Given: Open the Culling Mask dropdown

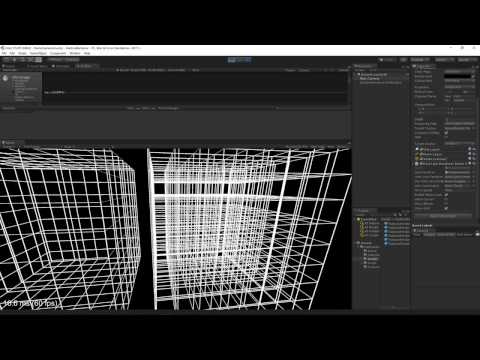Looking at the screenshot, I should click(459, 81).
